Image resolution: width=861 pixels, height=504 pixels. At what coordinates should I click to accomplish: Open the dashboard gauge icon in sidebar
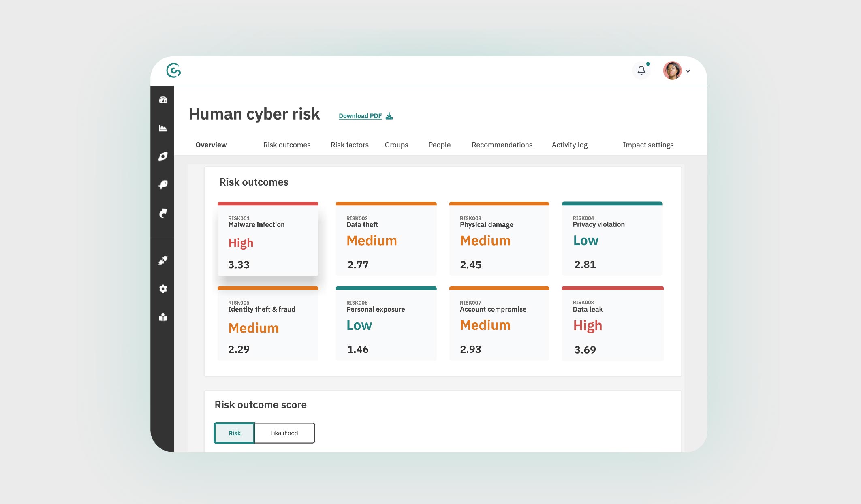(163, 100)
